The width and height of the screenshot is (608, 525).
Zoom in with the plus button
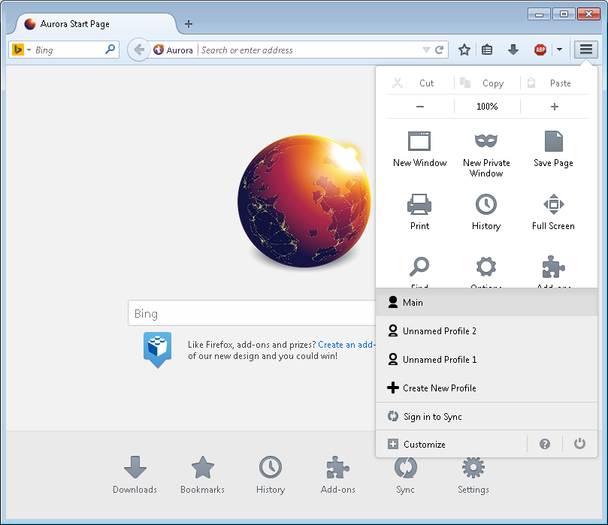(x=554, y=107)
